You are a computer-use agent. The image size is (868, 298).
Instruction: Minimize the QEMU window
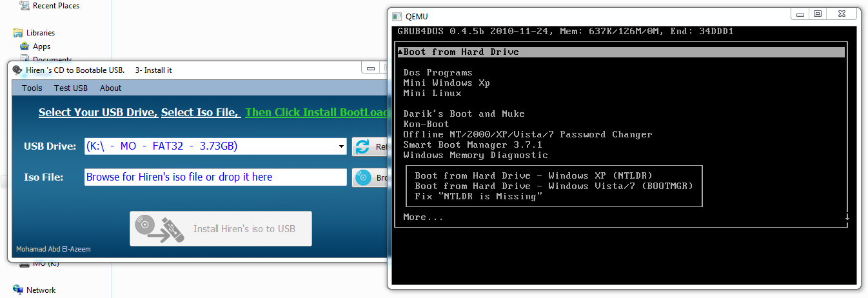800,14
